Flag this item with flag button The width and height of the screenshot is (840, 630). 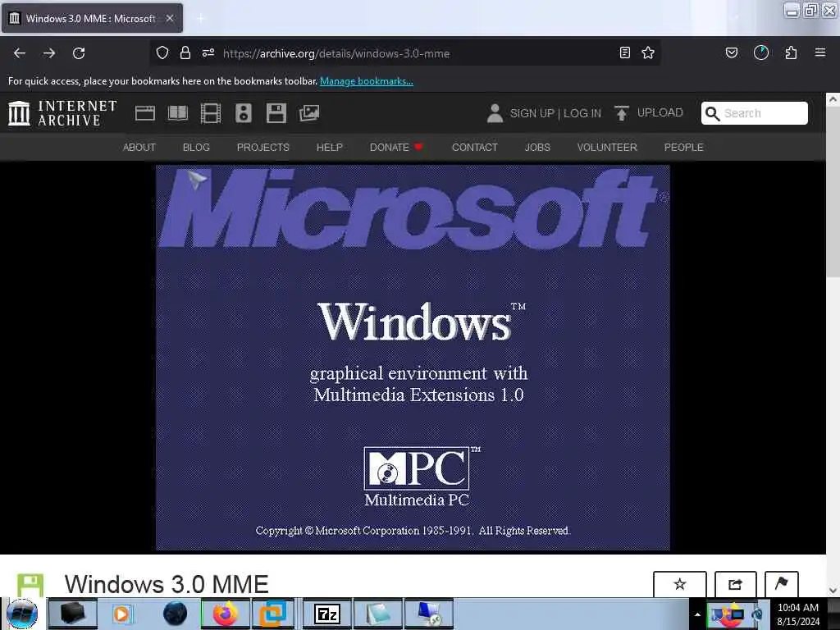point(782,584)
